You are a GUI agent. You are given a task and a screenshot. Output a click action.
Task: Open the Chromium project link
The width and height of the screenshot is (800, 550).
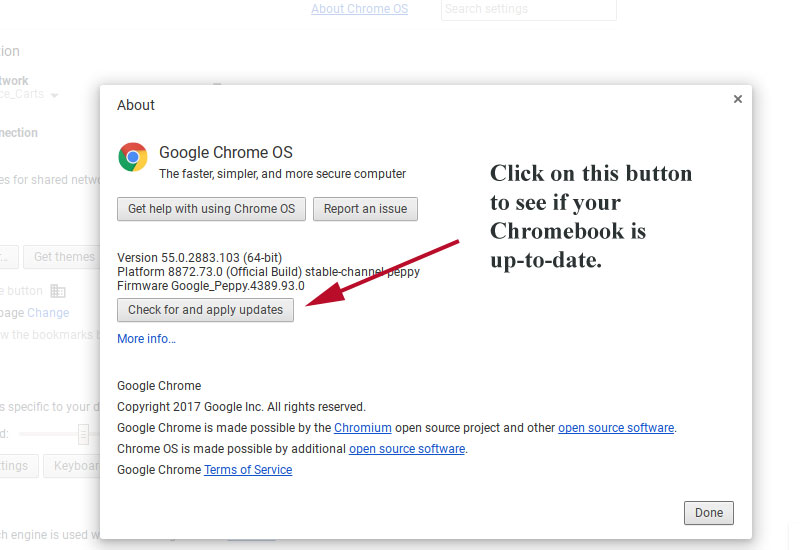coord(363,428)
